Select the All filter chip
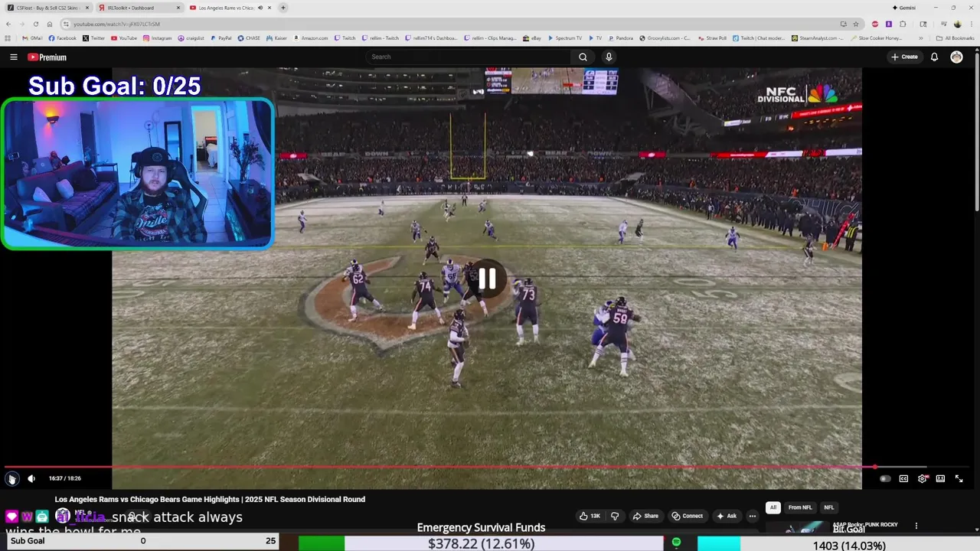 (773, 507)
